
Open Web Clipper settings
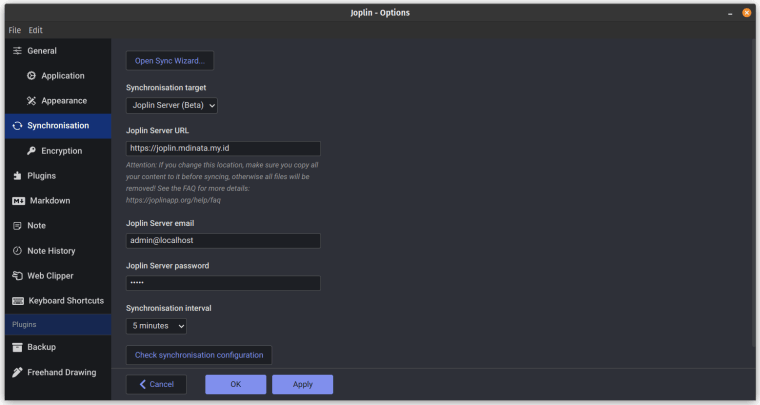(58, 276)
